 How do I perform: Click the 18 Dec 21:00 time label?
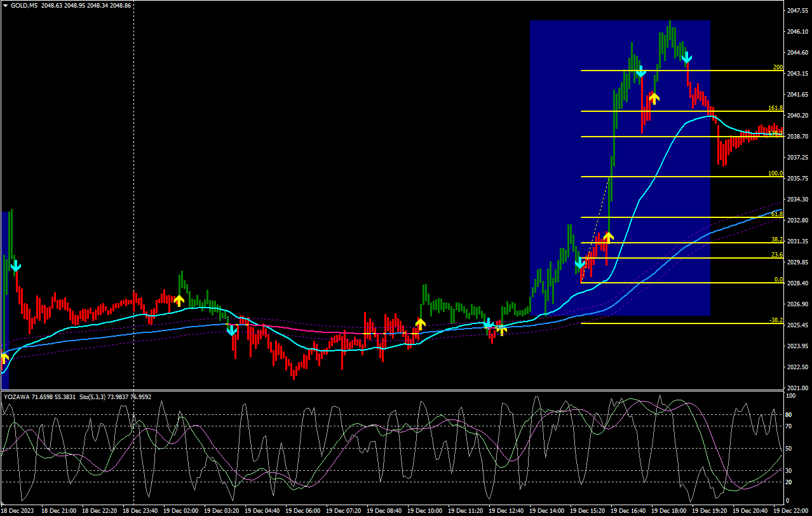click(58, 510)
